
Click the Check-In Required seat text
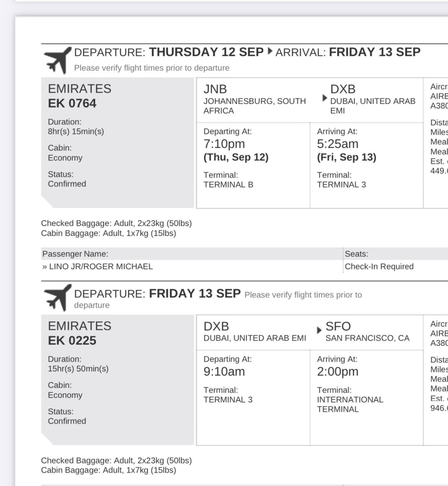tap(379, 267)
